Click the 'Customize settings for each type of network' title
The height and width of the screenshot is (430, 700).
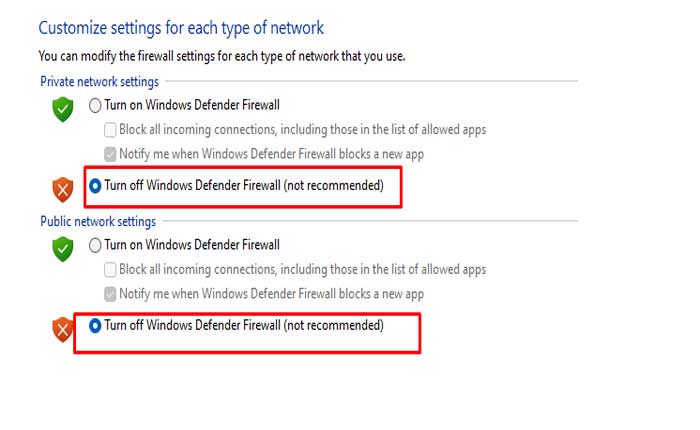180,28
